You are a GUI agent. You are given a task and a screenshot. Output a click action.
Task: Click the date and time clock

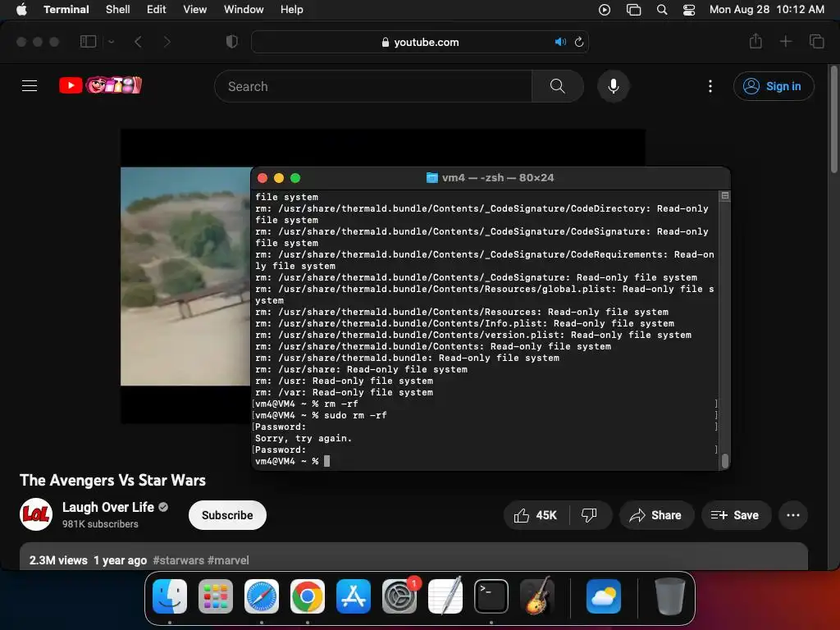[767, 9]
